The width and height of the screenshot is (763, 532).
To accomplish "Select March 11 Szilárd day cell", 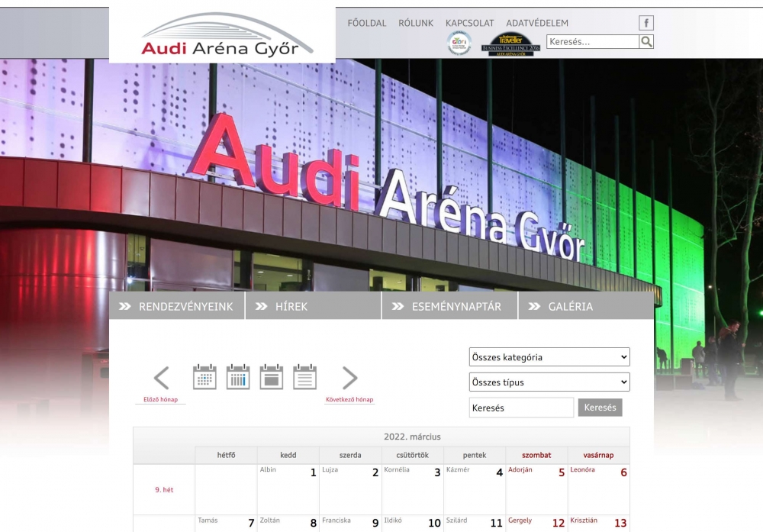I will pyautogui.click(x=475, y=524).
